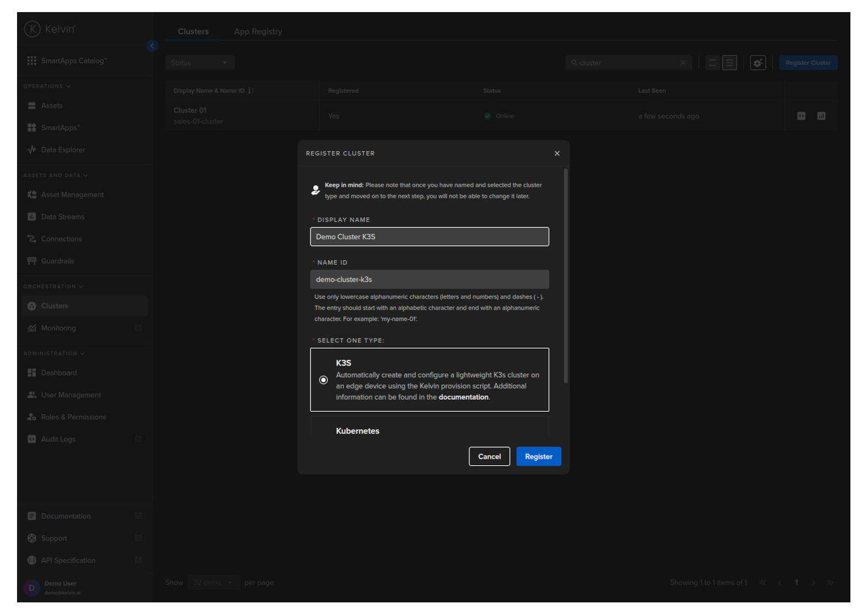Click the Name ID input field
The width and height of the screenshot is (868, 615).
point(429,279)
